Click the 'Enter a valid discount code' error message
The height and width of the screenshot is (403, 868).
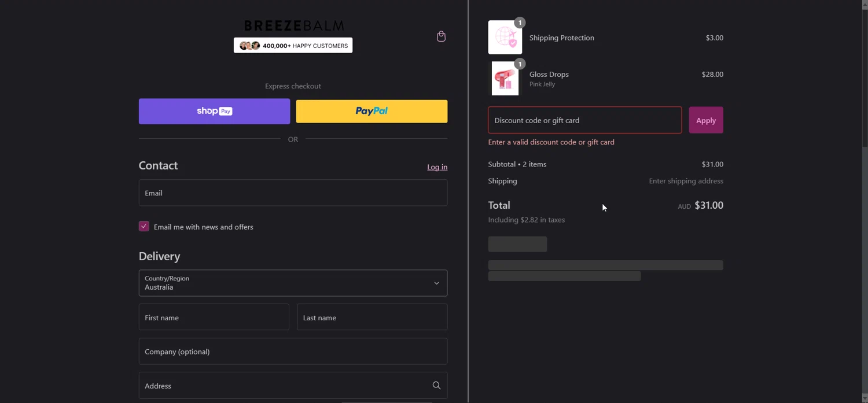point(551,142)
